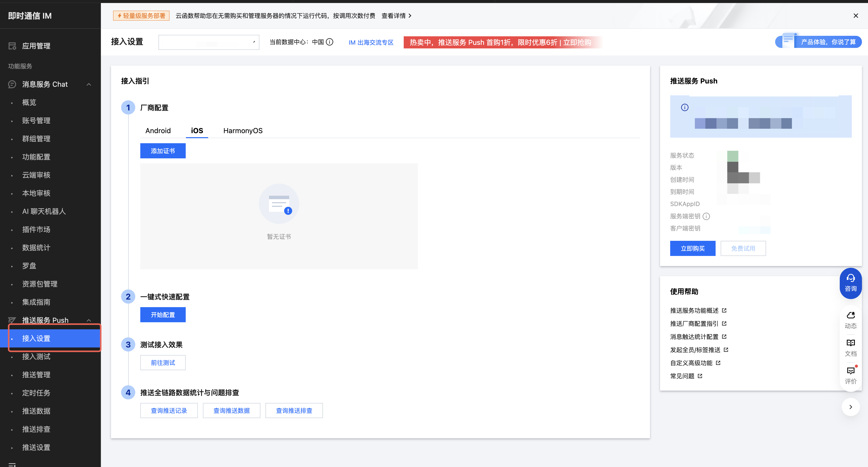Click the 应用管理 sidebar icon
Screen dimensions: 868x467
(x=12, y=46)
